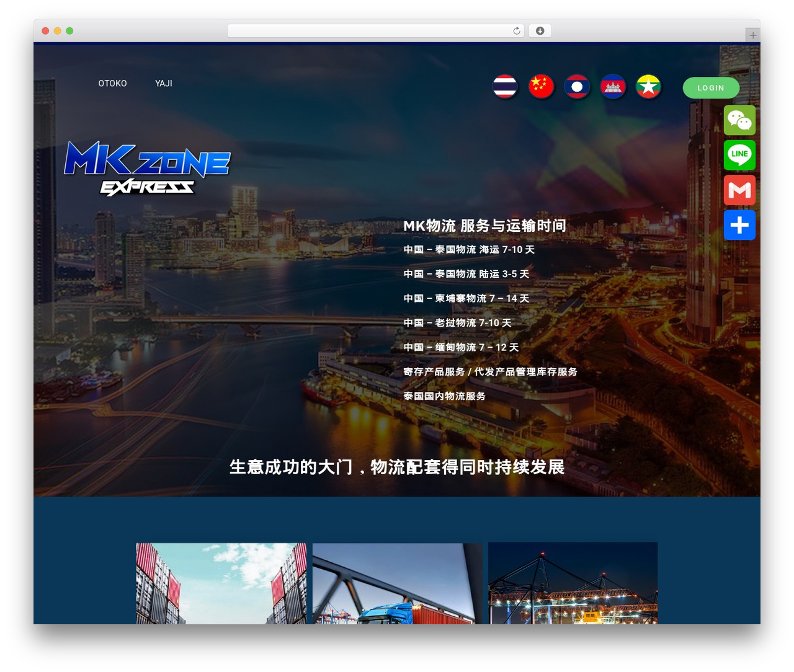The height and width of the screenshot is (672, 794).
Task: Open China–Laos logistics 7-10 days link
Action: 458,323
